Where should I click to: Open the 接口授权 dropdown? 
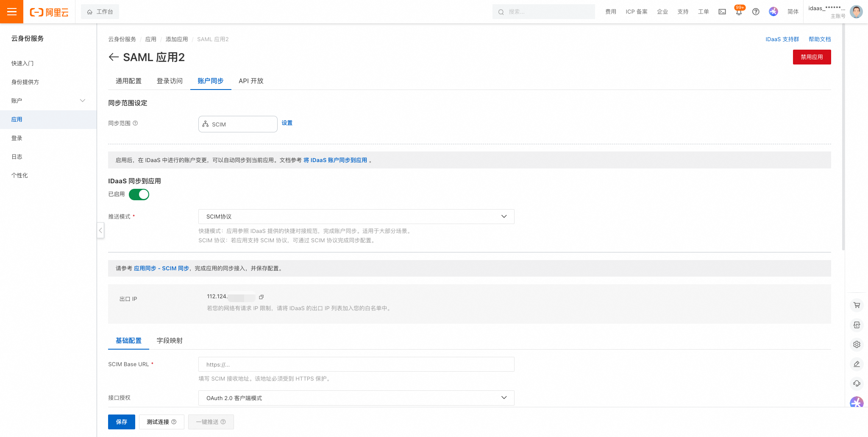356,398
